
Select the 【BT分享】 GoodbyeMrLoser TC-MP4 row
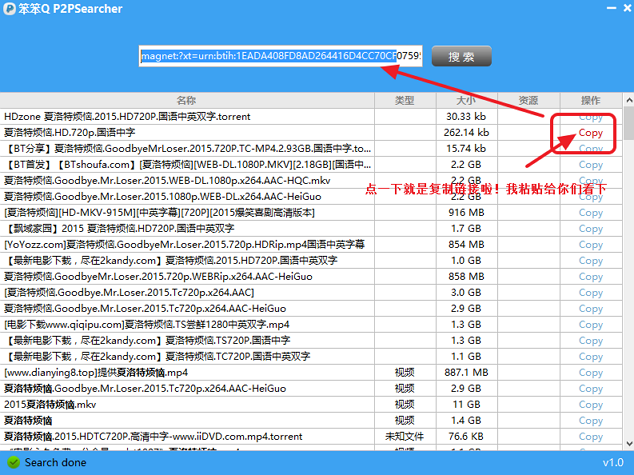(311, 148)
